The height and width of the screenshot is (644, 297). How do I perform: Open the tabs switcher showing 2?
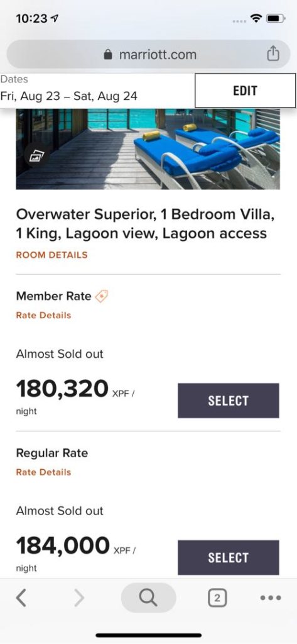[x=217, y=598]
